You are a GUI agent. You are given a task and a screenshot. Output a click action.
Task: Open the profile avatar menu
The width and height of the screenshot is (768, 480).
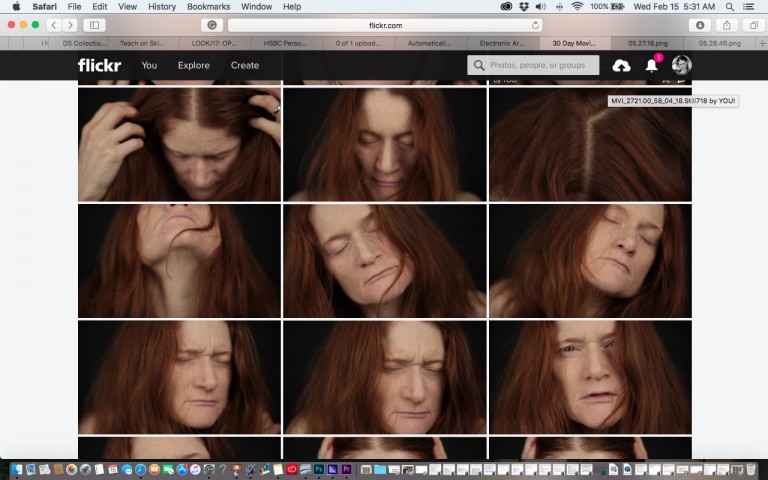tap(681, 65)
